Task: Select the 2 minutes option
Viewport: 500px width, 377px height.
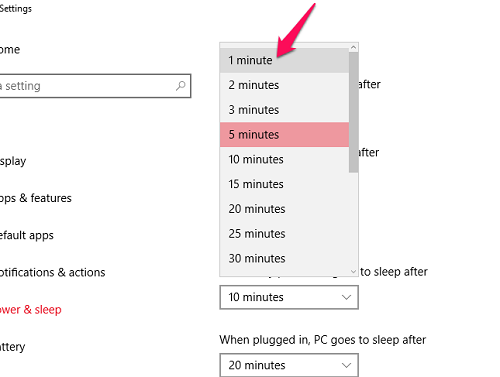Action: 284,85
